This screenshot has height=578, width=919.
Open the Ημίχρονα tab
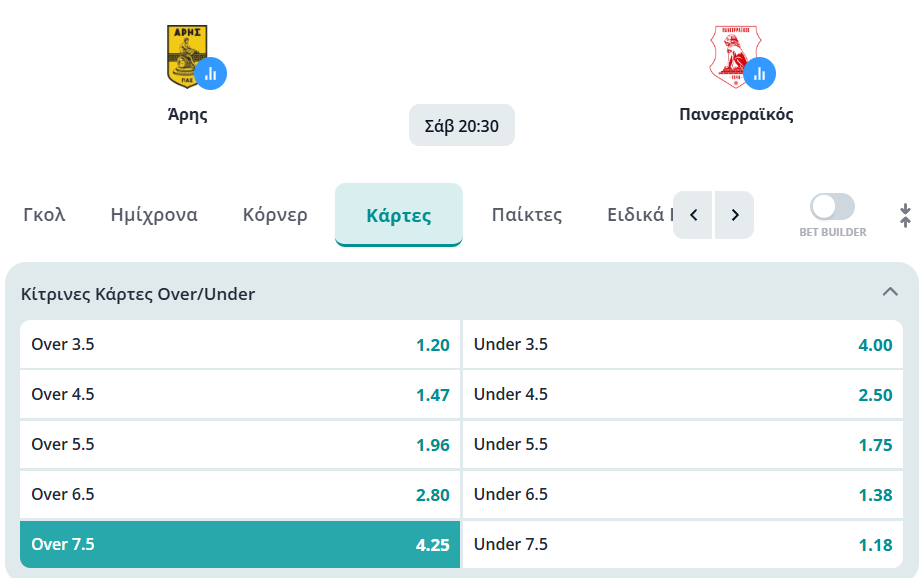pyautogui.click(x=154, y=215)
